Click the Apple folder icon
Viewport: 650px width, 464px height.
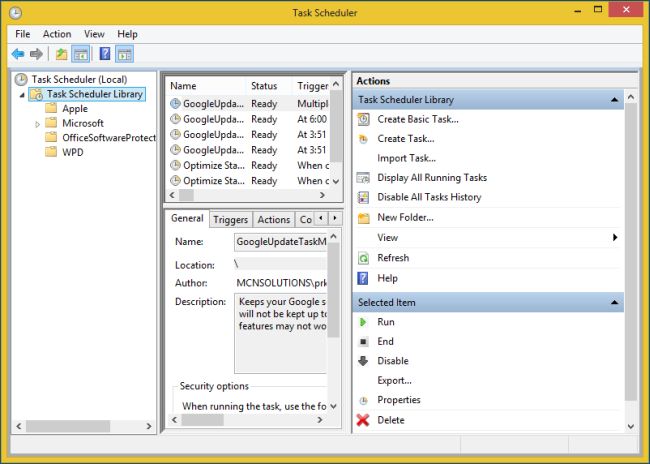pyautogui.click(x=51, y=109)
